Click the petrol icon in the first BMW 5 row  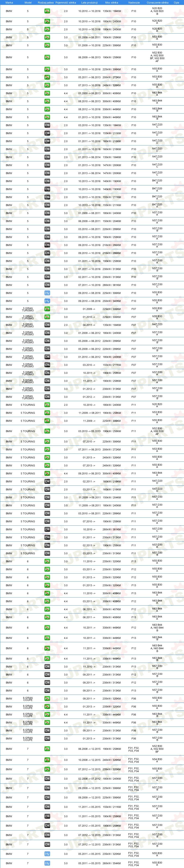47,11
